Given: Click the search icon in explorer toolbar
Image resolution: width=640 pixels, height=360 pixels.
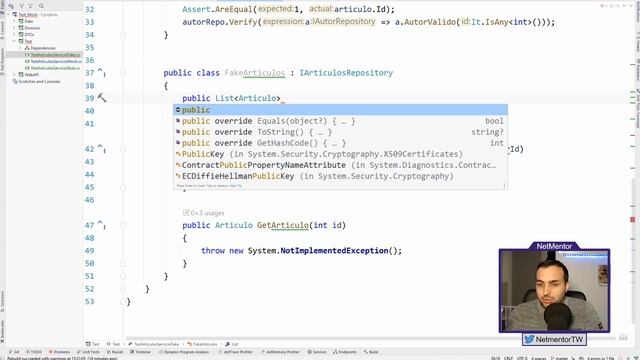Looking at the screenshot, I should 41,6.
